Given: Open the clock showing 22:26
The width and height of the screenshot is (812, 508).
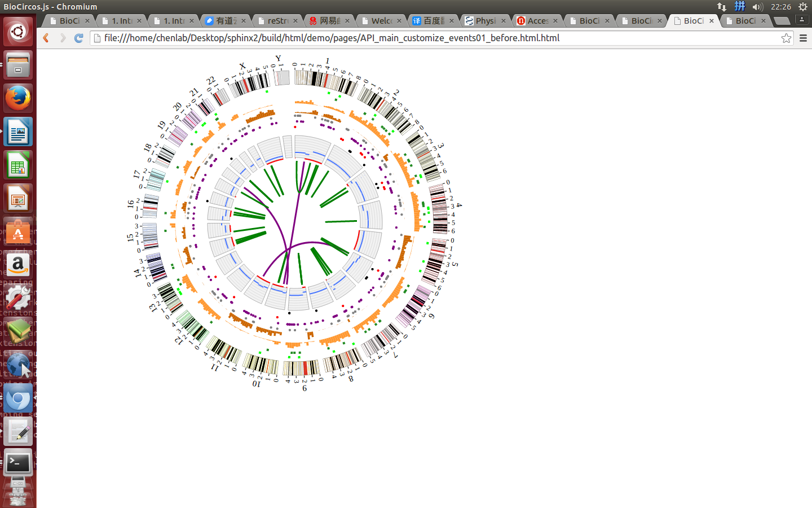Looking at the screenshot, I should point(781,7).
